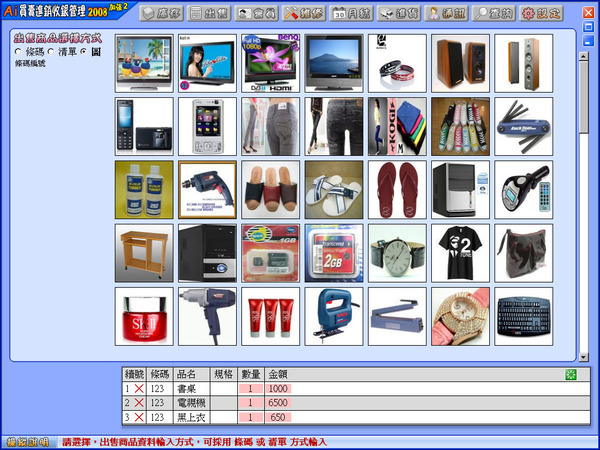Viewport: 600px width, 450px height.
Task: Select the black leather wristwatch image
Action: (x=397, y=253)
